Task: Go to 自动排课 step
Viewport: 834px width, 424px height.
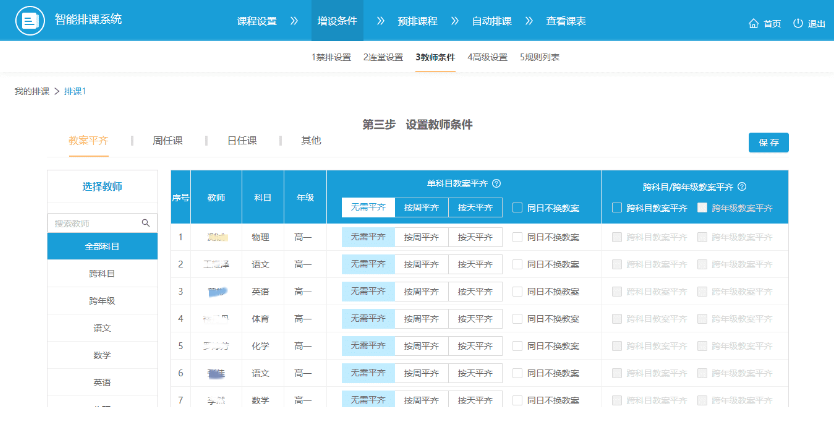Action: [492, 21]
